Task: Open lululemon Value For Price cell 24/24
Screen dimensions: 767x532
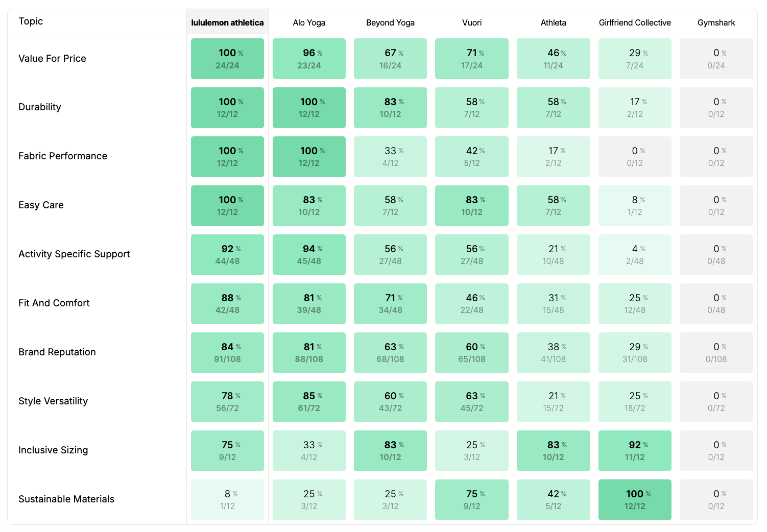Action: click(227, 59)
